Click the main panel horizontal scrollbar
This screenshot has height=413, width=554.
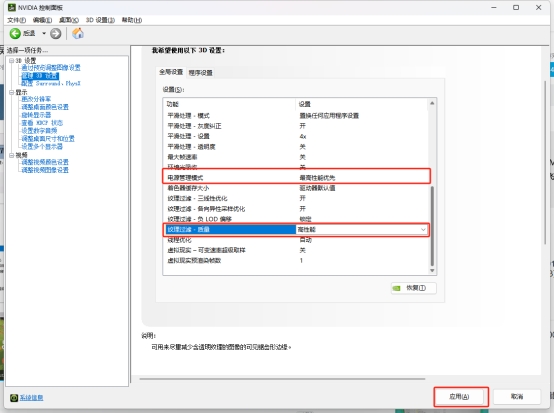(x=282, y=379)
